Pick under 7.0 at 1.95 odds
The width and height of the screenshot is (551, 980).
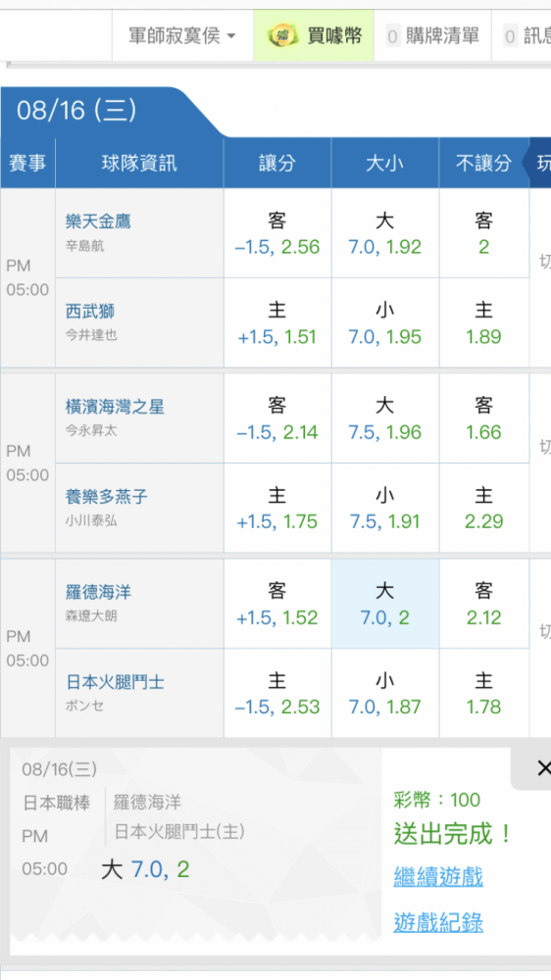(x=384, y=323)
